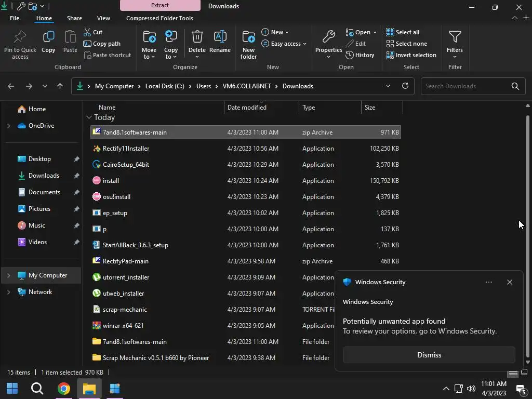Click Paste shortcut
Screen dimensions: 532x399
pyautogui.click(x=107, y=55)
